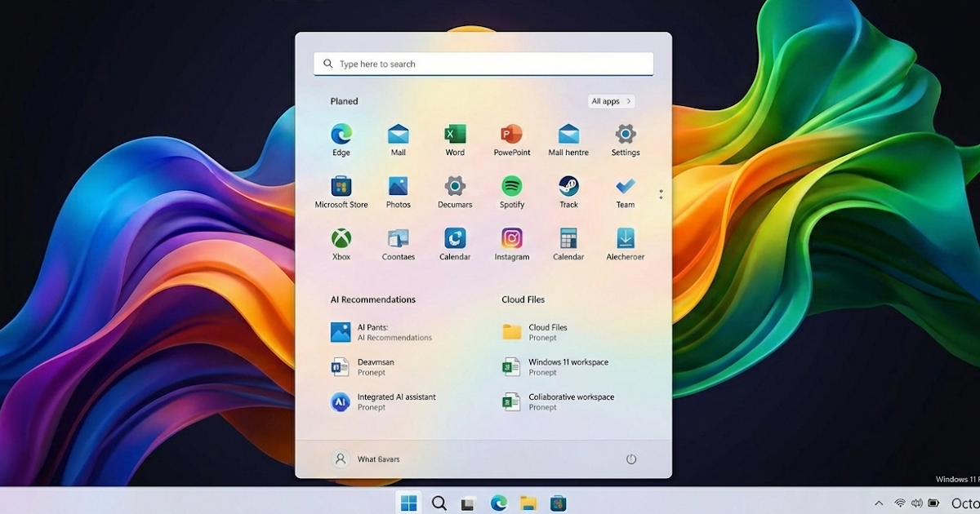
Task: Open Calendar with the blue swirl icon
Action: coord(455,245)
